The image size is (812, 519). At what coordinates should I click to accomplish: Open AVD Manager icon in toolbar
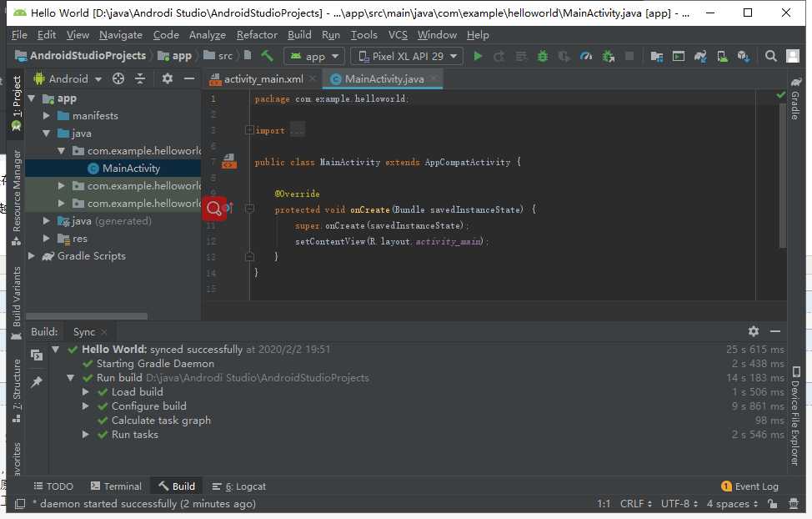pyautogui.click(x=722, y=56)
